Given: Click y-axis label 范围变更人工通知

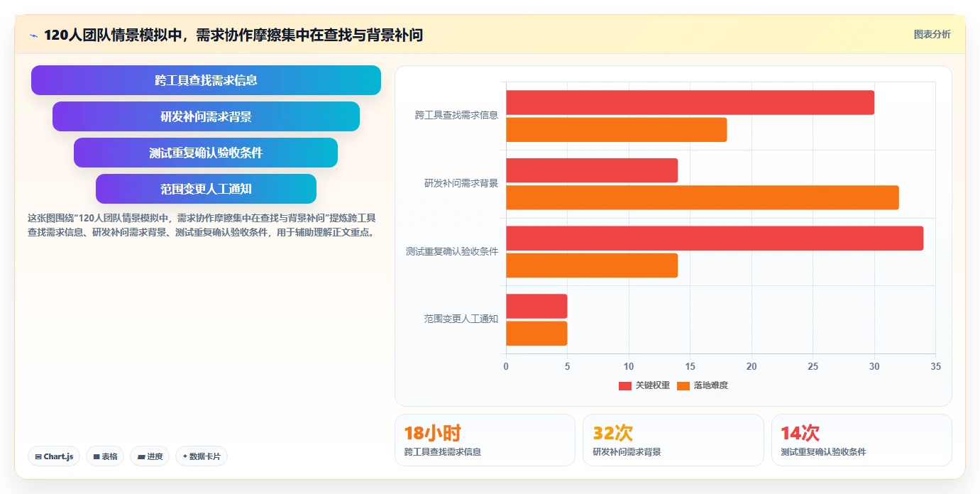Looking at the screenshot, I should point(461,319).
